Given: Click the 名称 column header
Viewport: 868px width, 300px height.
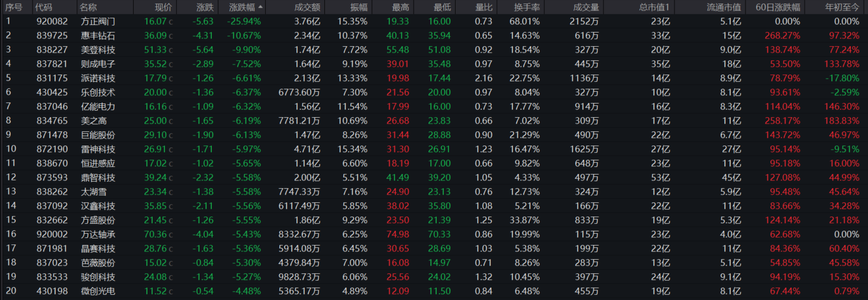Looking at the screenshot, I should [88, 7].
